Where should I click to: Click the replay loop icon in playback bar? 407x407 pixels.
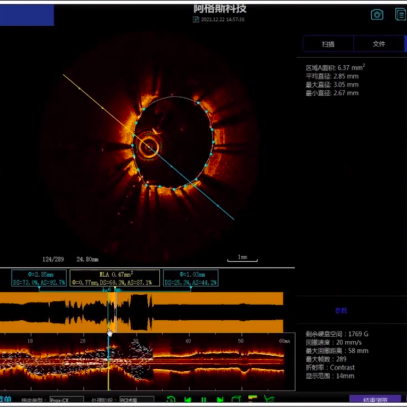tap(171, 400)
